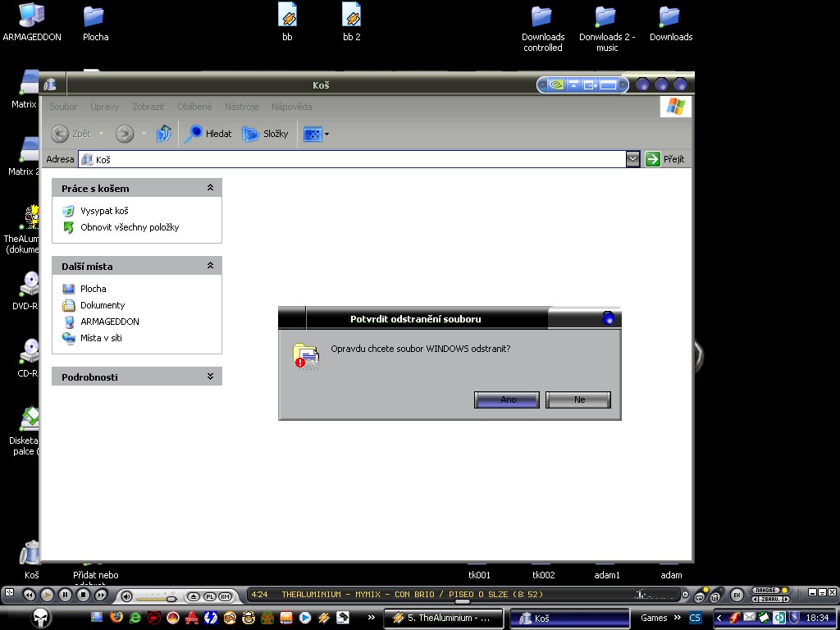Collapse the Práce s košem panel
Screen dimensions: 840x630
click(x=210, y=188)
